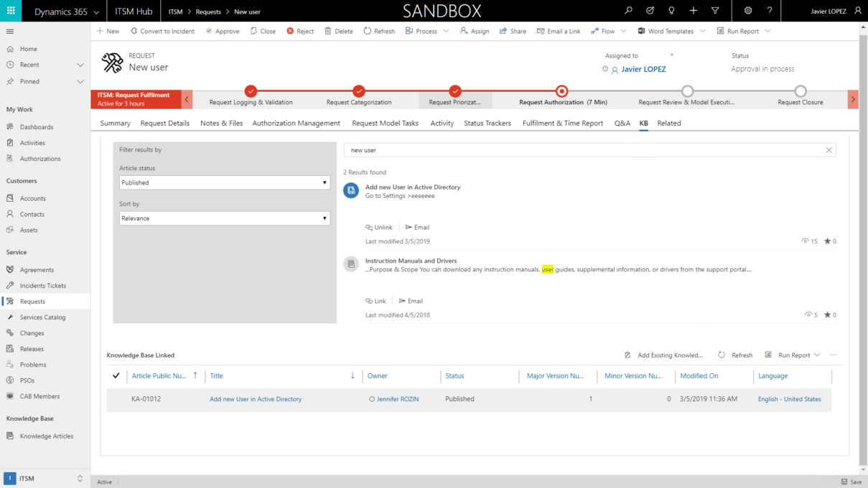Switch to the Q&A tab
868x488 pixels.
tap(622, 123)
